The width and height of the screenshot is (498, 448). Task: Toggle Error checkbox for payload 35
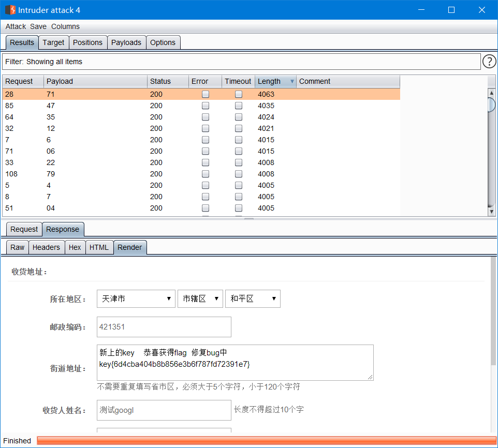pos(206,117)
